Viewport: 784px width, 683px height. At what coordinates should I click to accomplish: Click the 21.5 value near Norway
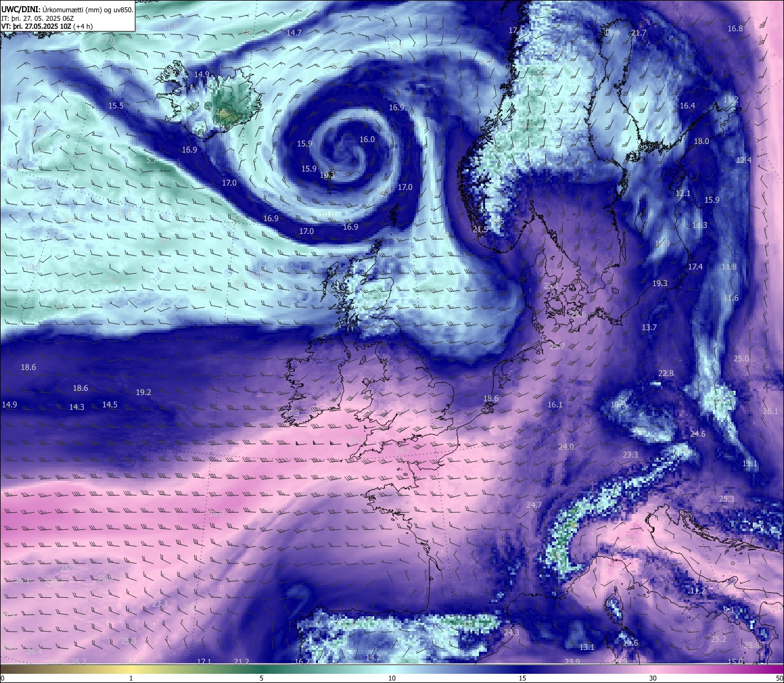tap(480, 230)
